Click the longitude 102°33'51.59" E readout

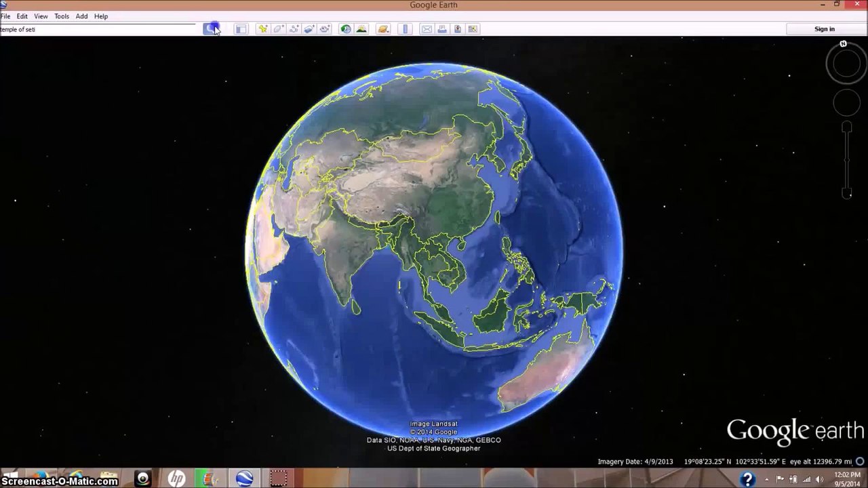(x=759, y=462)
